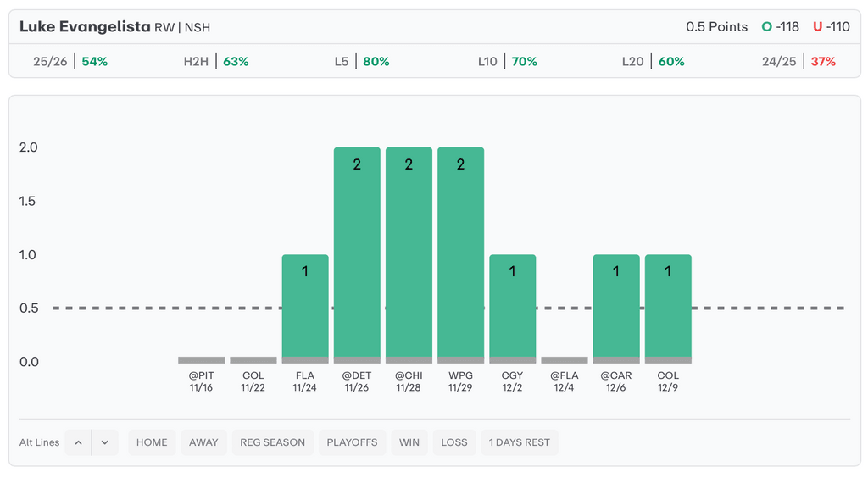Filter by LOSS games
Screen dimensions: 868x478
(x=454, y=442)
